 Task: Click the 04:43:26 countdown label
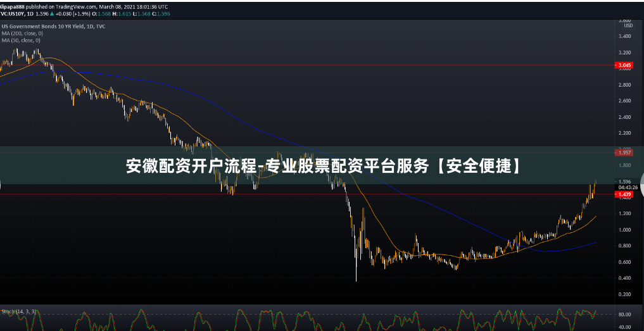[x=628, y=187]
